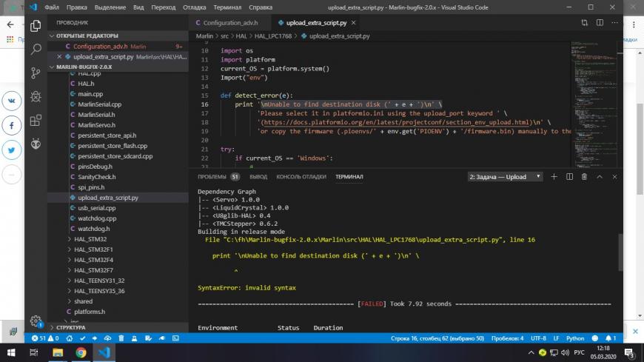This screenshot has height=362, width=644.
Task: Click the feedback smiley in the status bar
Action: tap(594, 338)
